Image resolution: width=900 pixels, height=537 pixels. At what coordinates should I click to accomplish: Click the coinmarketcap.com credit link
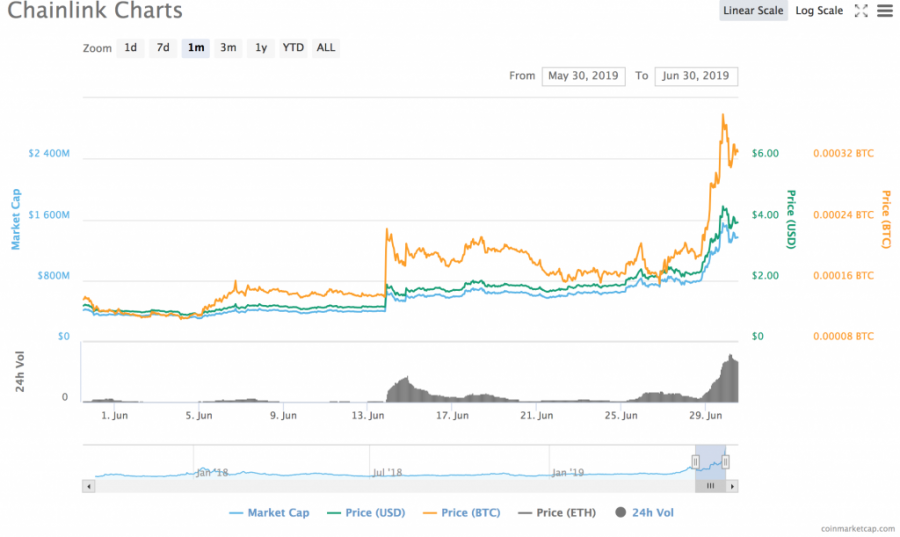click(x=858, y=528)
